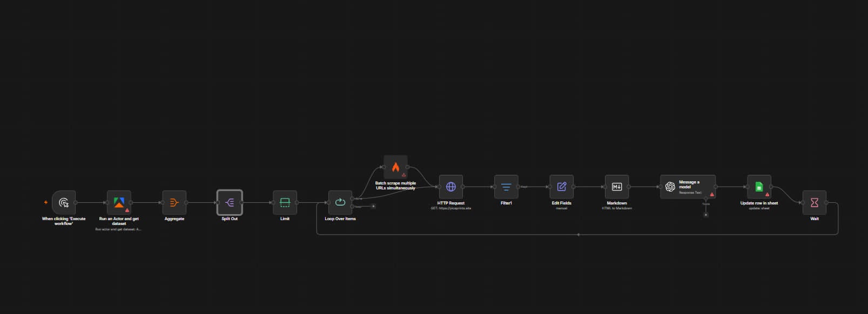The width and height of the screenshot is (868, 314).
Task: Click the red pin icon on Firecrawl node
Action: coord(403,175)
